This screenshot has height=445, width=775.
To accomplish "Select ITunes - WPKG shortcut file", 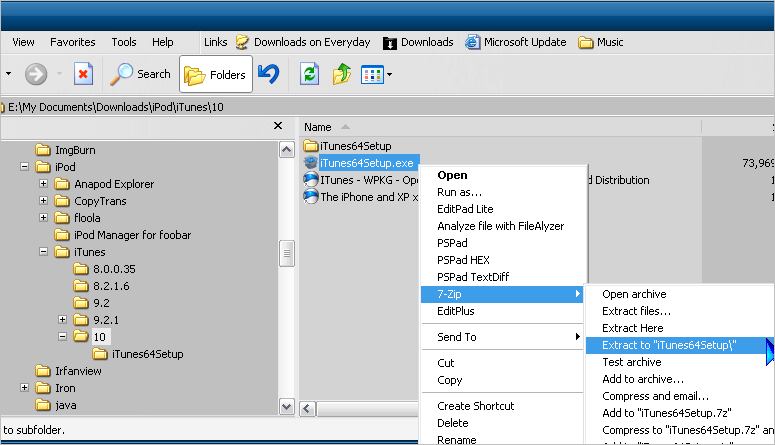I will coord(361,180).
